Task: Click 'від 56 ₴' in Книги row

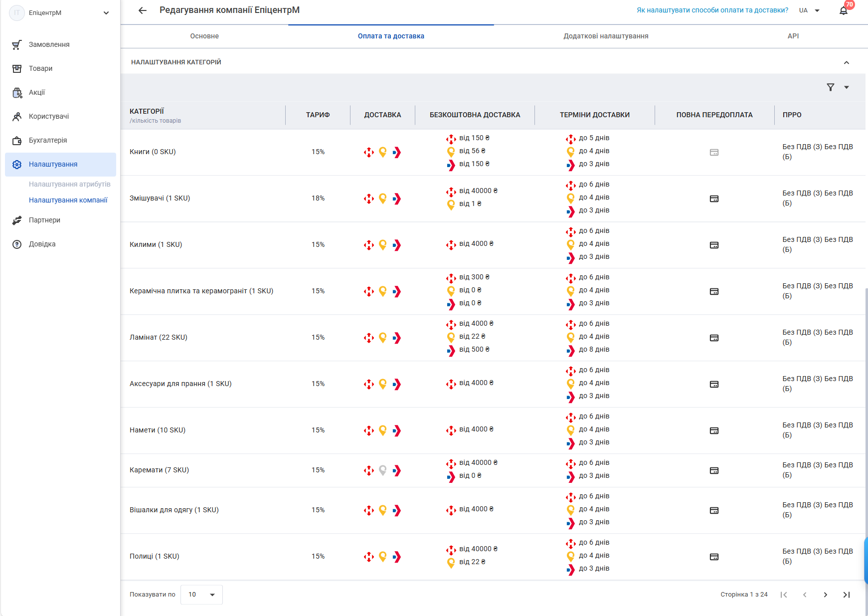Action: coord(472,151)
